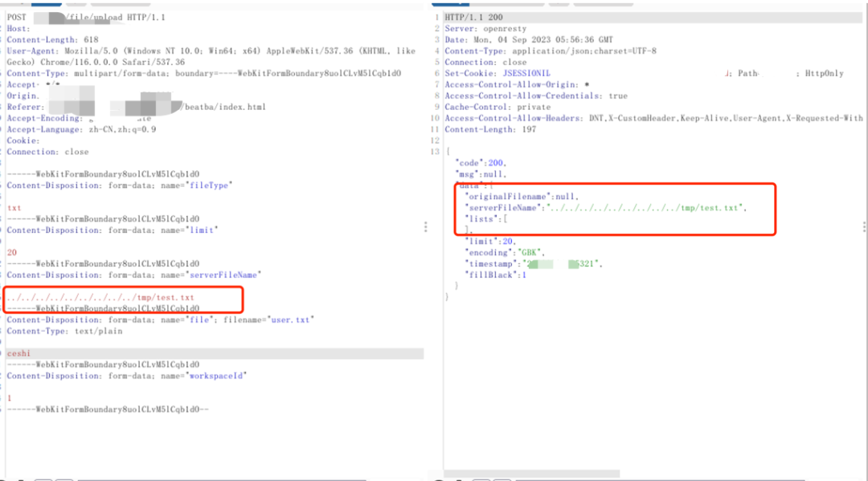
Task: Click the "originalFilename":null JSON field
Action: [x=522, y=197]
